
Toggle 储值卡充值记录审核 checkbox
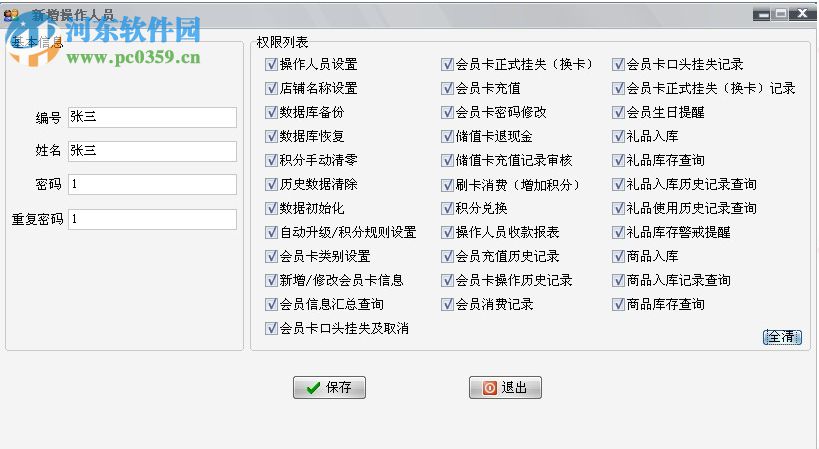(447, 160)
